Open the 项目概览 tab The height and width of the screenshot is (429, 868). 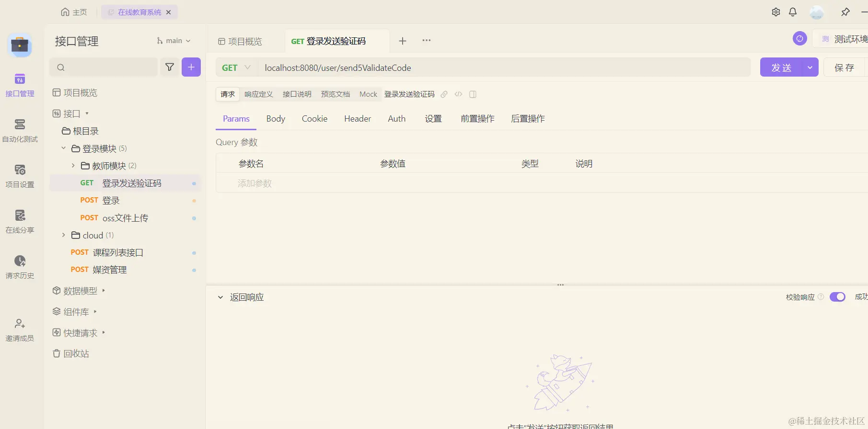pos(240,42)
